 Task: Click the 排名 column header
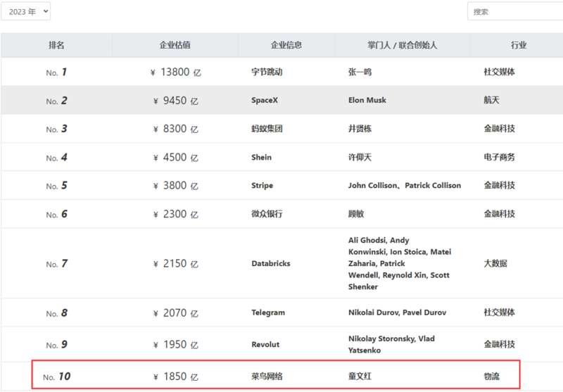56,45
